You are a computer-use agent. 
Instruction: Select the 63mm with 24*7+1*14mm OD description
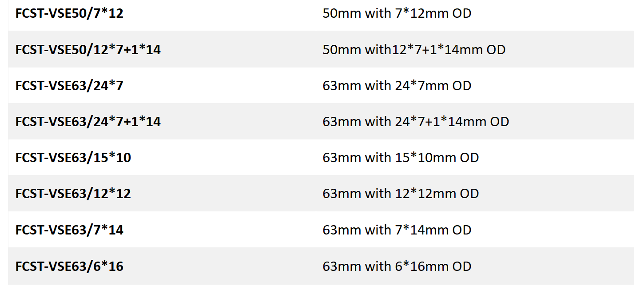tap(416, 122)
